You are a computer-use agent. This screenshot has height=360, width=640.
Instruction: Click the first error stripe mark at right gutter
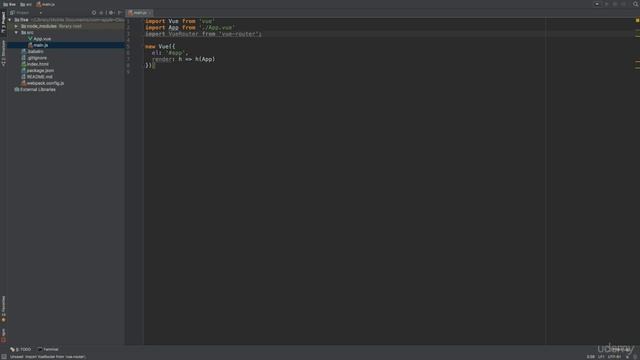click(x=637, y=30)
